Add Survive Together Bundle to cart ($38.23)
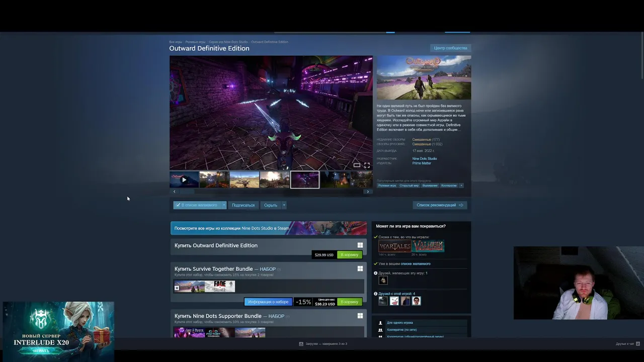Image resolution: width=644 pixels, height=362 pixels. click(349, 302)
